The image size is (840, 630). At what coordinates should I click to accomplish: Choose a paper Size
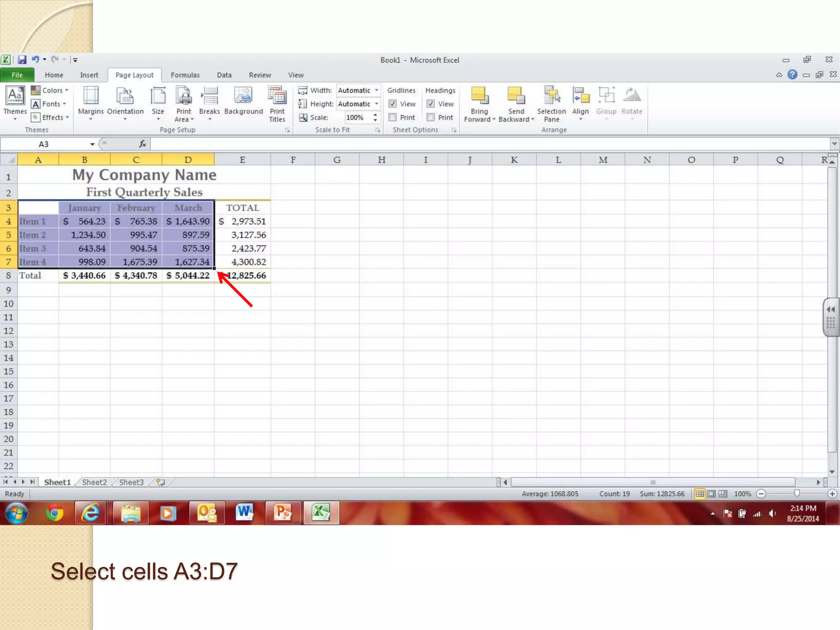pos(158,103)
